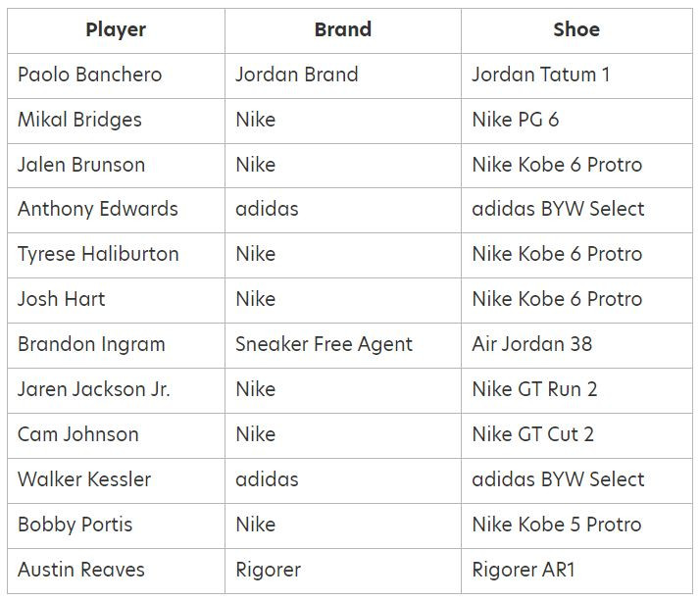700x601 pixels.
Task: Click the Tyrese Haliburton cell
Action: [116, 256]
